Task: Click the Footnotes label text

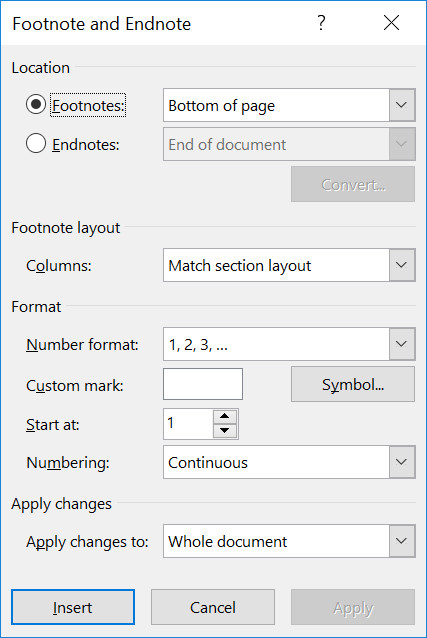Action: [88, 105]
